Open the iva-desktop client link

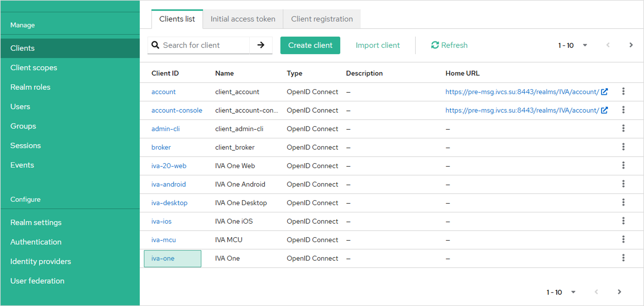pyautogui.click(x=169, y=203)
